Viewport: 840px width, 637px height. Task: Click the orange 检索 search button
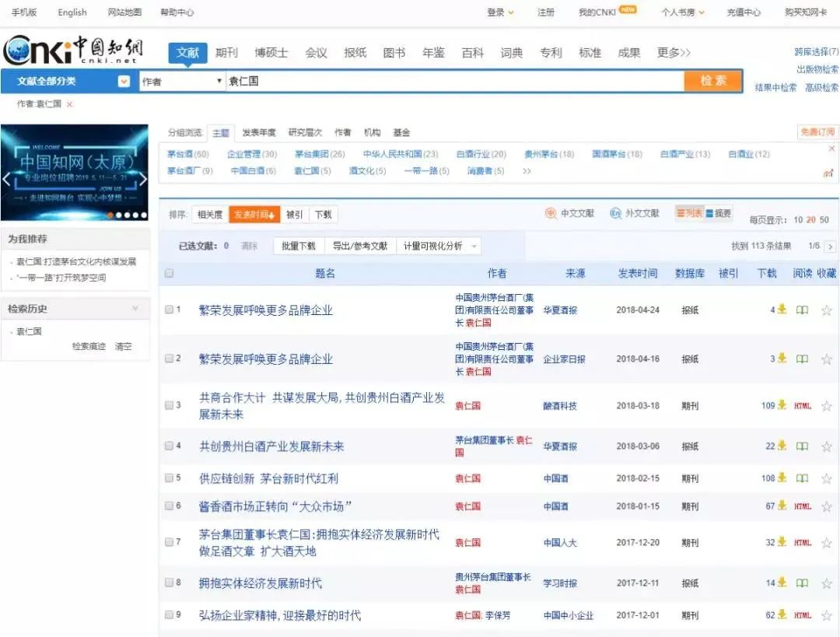tap(713, 81)
